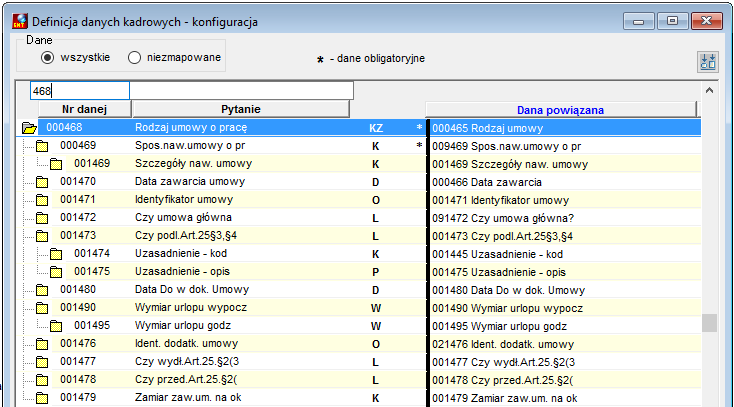Click the scrollbar up arrow

(x=709, y=90)
